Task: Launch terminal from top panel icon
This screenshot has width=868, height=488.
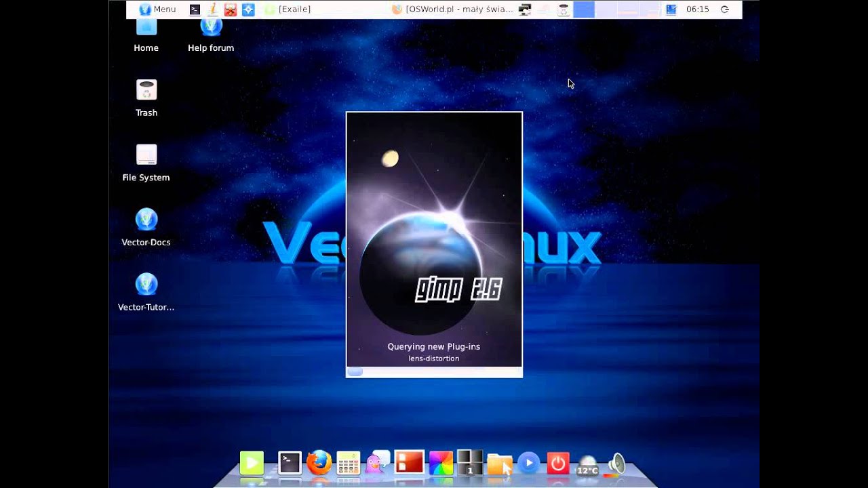Action: [x=195, y=9]
